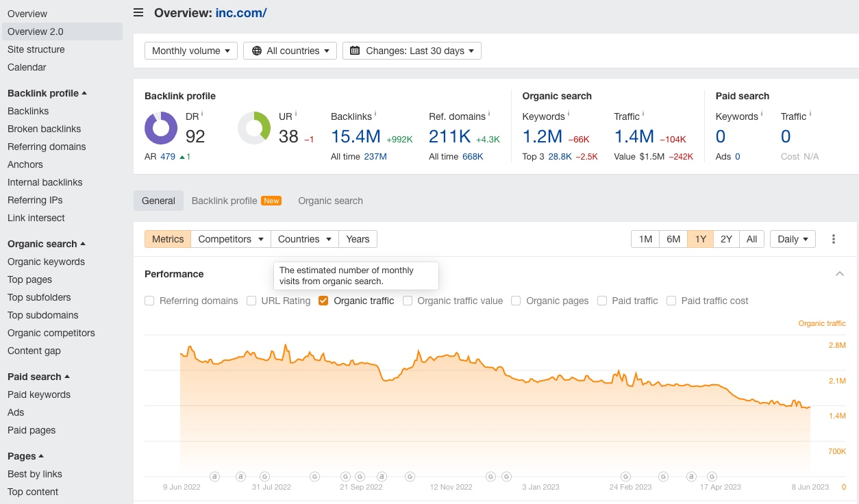Screen dimensions: 859x504
Task: Switch to the General tab
Action: click(158, 201)
